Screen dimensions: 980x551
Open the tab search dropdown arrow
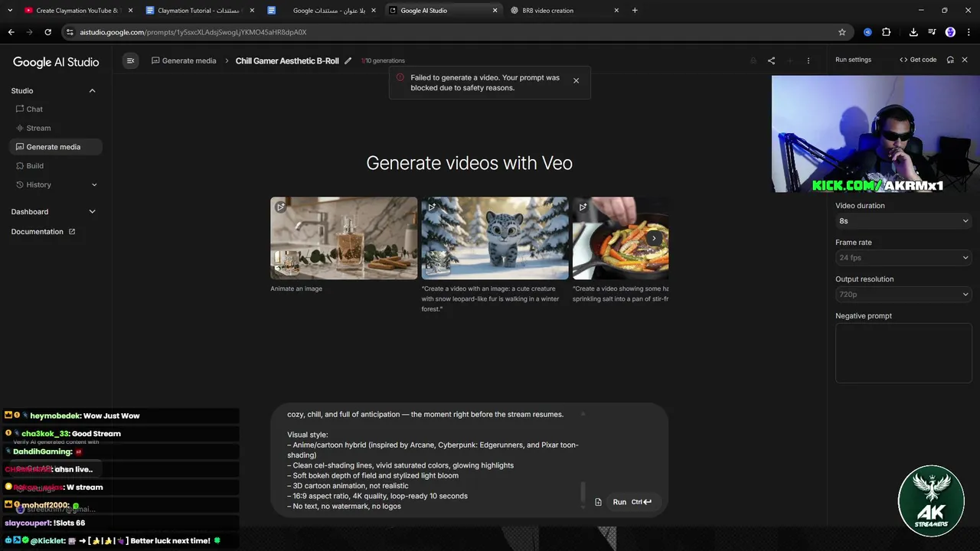click(10, 11)
